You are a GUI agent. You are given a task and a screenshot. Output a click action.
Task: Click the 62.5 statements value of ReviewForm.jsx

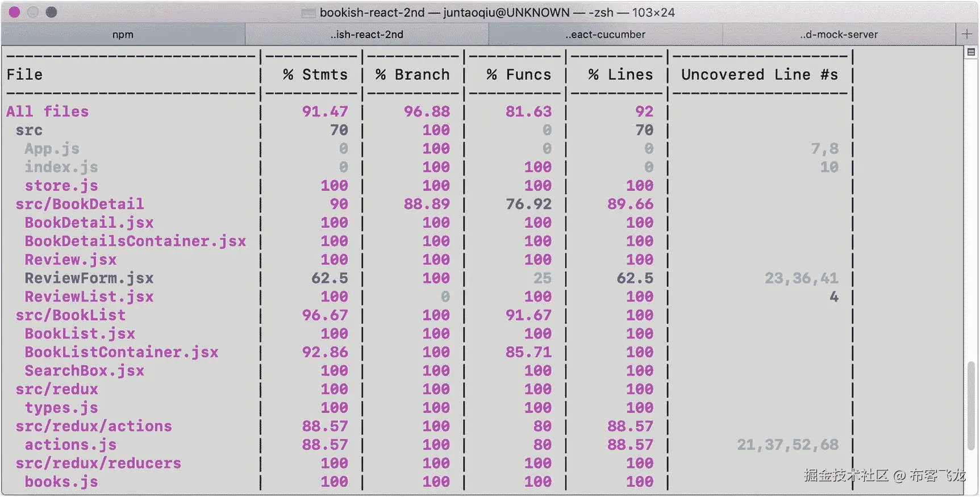point(330,278)
